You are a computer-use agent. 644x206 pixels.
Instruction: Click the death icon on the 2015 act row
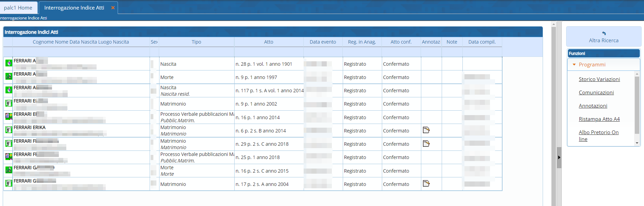tap(9, 170)
